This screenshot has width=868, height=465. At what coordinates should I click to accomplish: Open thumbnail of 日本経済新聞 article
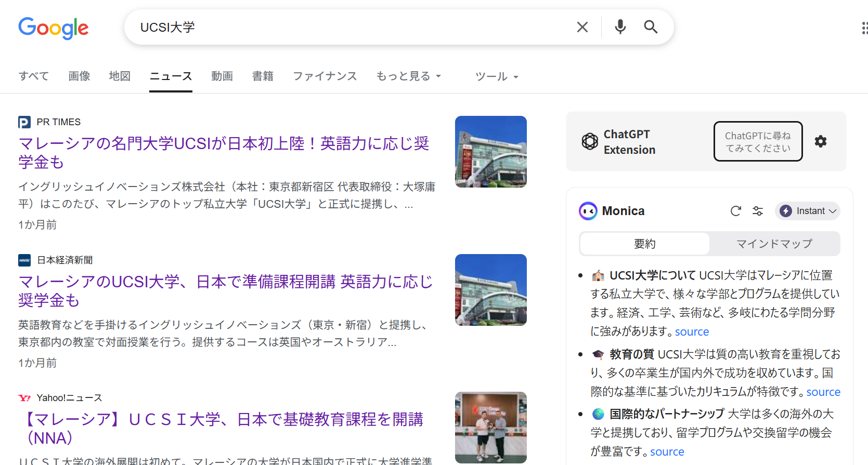pos(491,290)
